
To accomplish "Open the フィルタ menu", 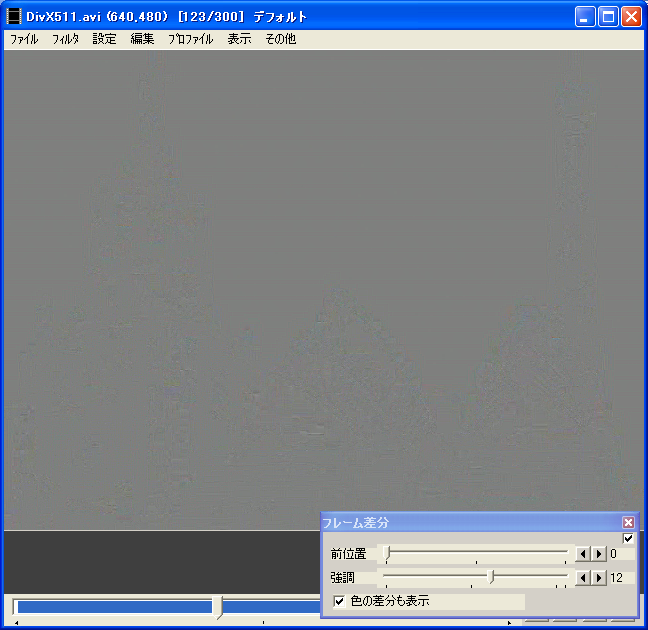I will (x=65, y=40).
